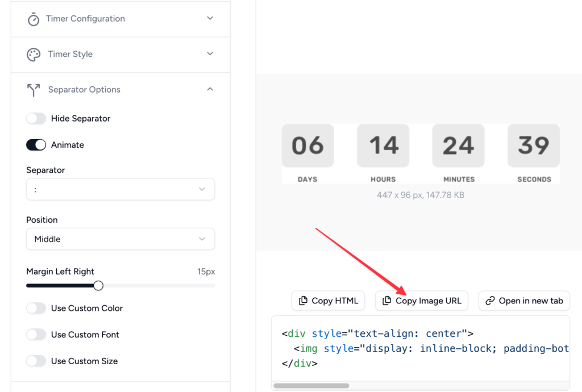This screenshot has height=392, width=582.
Task: Click the Copy HTML button
Action: pyautogui.click(x=328, y=301)
